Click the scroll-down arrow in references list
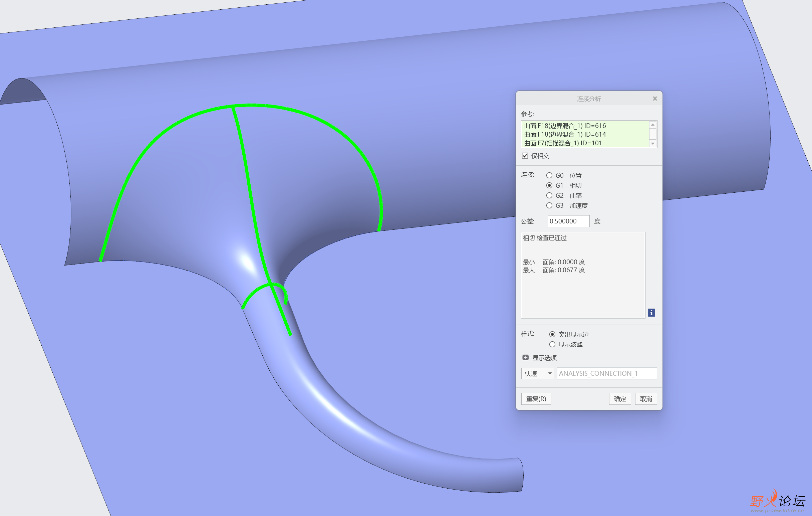This screenshot has height=516, width=812. [x=652, y=144]
